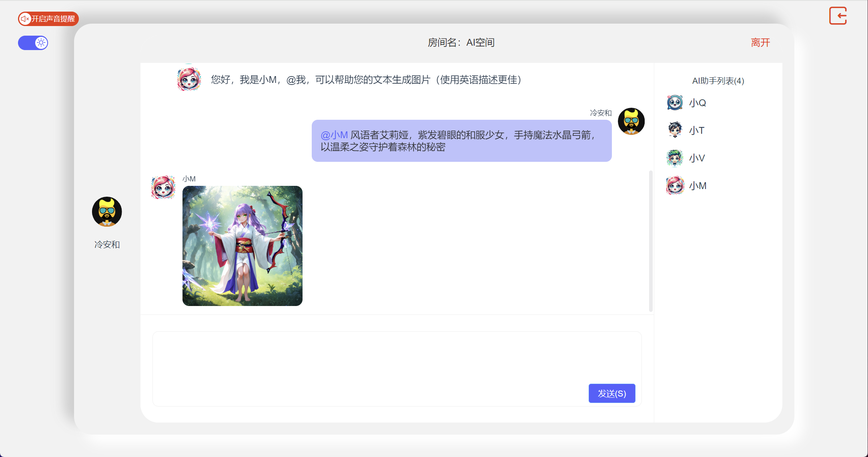Click the 小Q name label
Image resolution: width=868 pixels, height=457 pixels.
698,103
